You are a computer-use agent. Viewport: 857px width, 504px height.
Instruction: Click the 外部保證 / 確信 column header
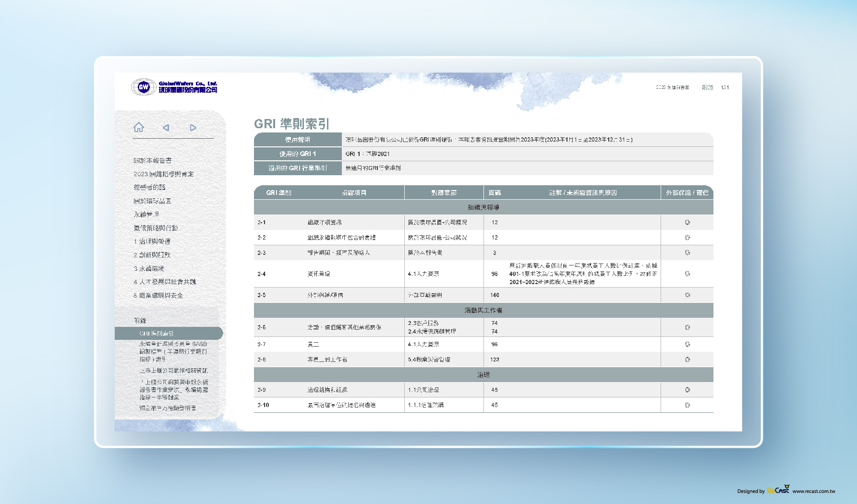click(687, 192)
